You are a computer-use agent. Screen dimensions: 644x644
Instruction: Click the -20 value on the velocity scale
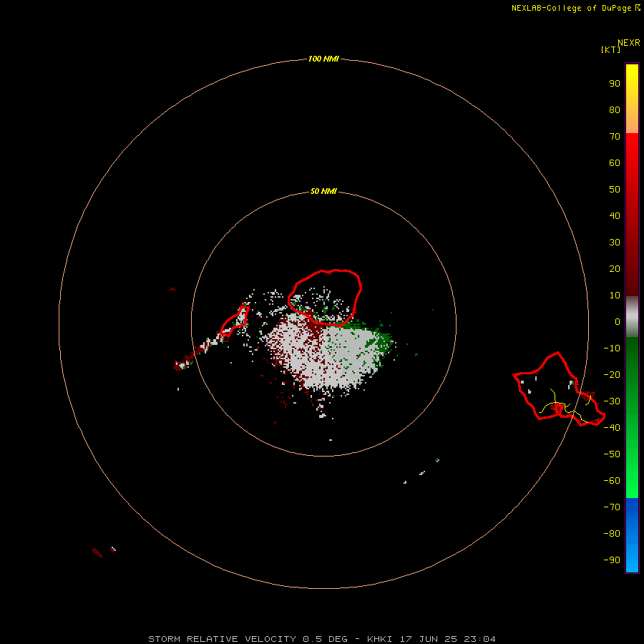[612, 374]
